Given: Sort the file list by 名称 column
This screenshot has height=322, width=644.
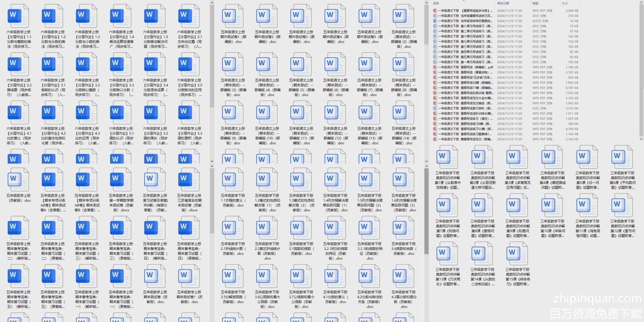Looking at the screenshot, I should tap(436, 3).
